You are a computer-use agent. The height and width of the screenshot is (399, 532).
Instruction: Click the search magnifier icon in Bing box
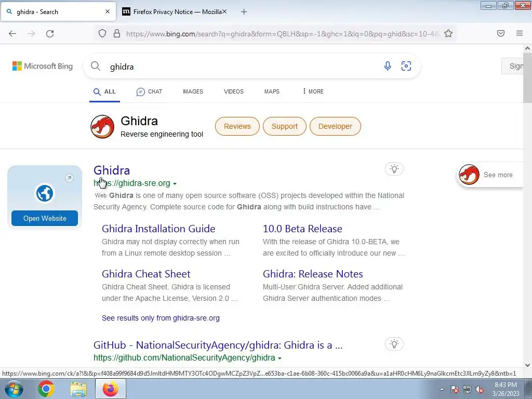(96, 66)
